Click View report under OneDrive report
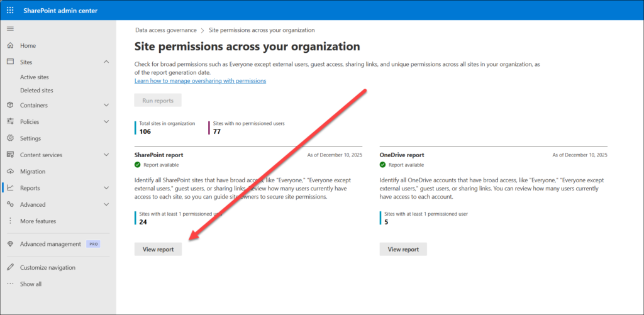644x315 pixels. 403,249
